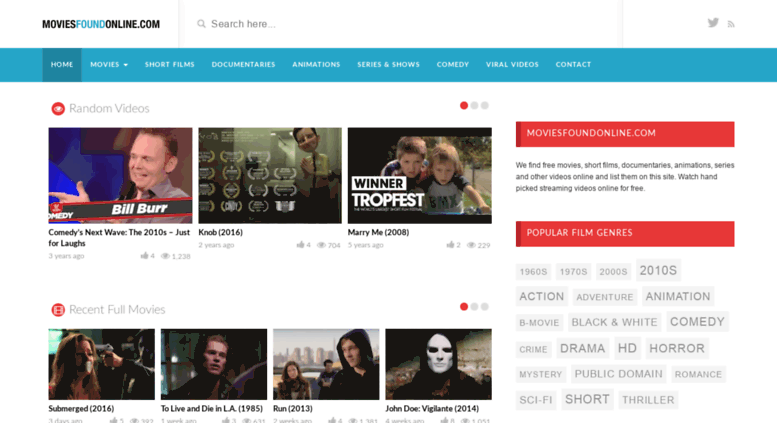Open the John Doe: Vigilante thumbnail
This screenshot has width=777, height=423.
439,364
